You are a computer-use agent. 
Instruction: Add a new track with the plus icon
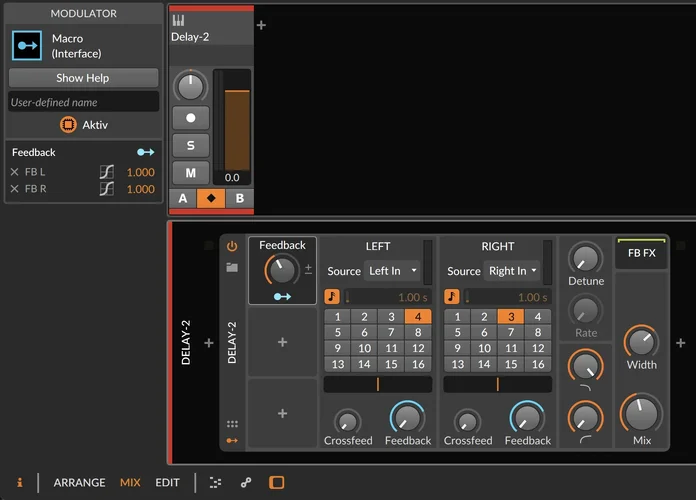point(261,25)
